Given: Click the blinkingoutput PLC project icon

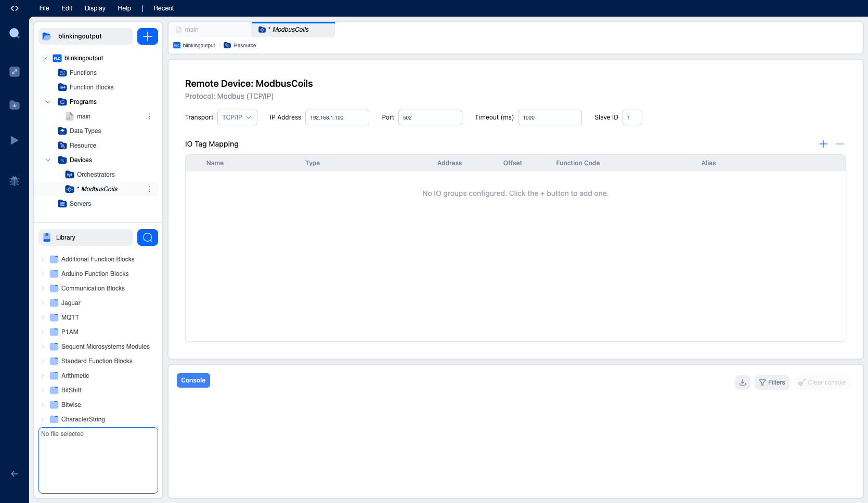Looking at the screenshot, I should coord(57,58).
